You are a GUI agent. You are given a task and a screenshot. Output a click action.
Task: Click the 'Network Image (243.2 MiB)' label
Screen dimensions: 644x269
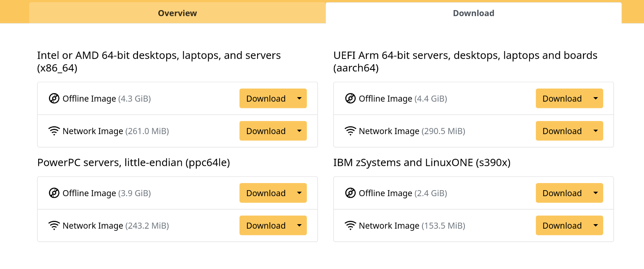pos(116,226)
